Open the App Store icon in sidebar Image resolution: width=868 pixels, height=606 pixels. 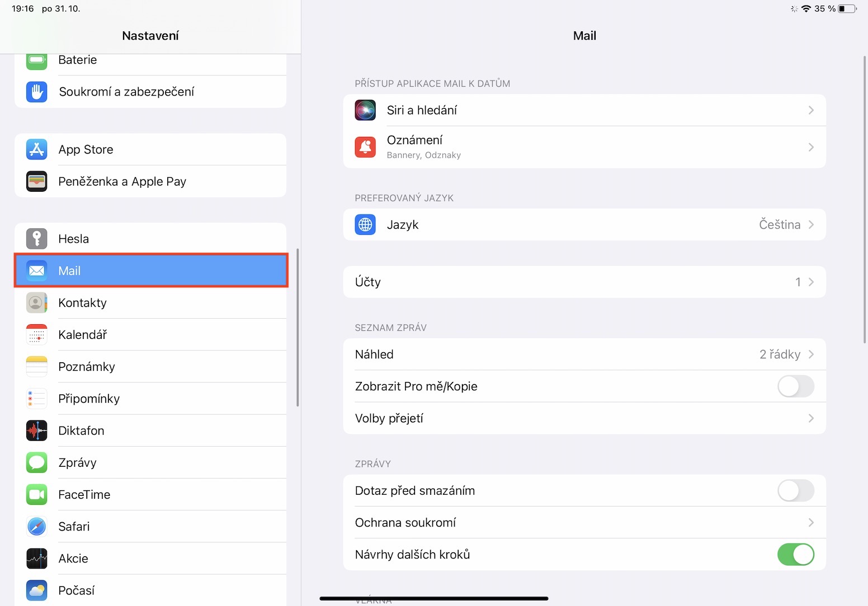pos(37,149)
